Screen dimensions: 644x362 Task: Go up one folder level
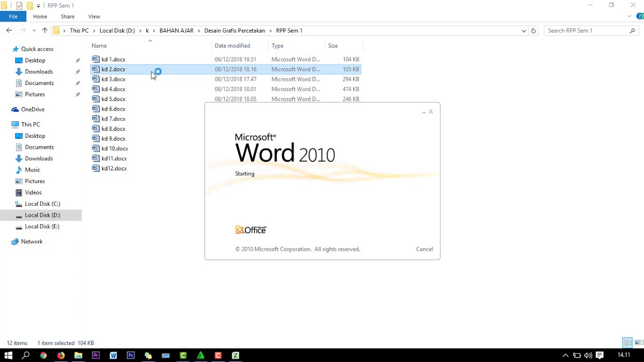point(44,31)
